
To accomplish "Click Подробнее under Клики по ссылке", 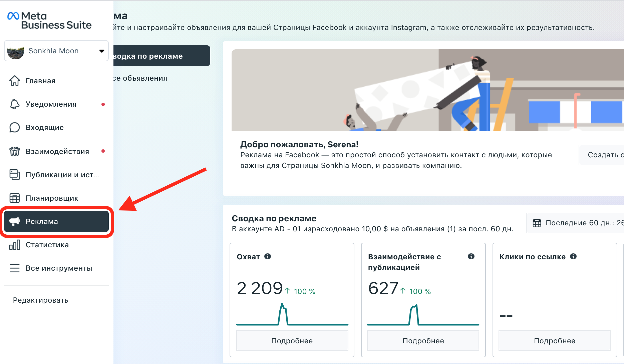I will tap(555, 340).
